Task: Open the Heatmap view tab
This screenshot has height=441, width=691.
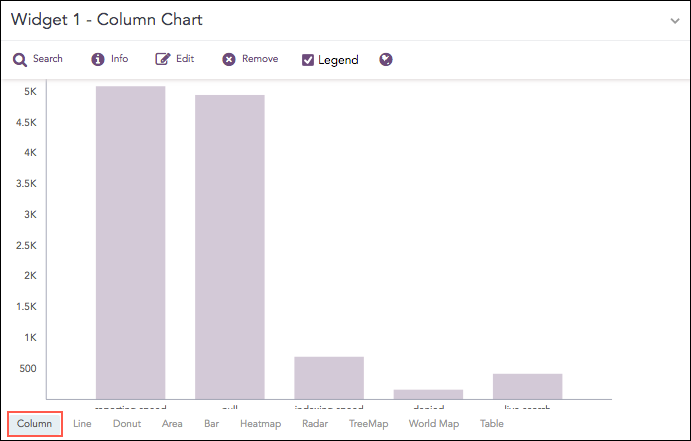Action: [260, 424]
